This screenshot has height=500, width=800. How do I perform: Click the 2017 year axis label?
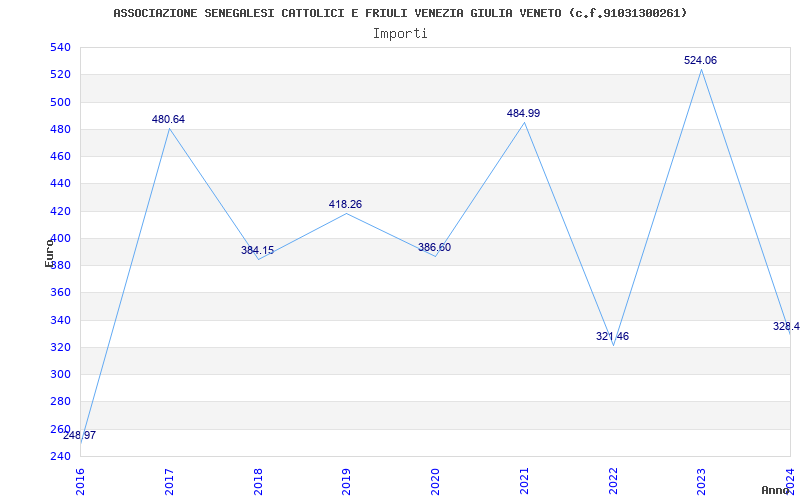(169, 482)
